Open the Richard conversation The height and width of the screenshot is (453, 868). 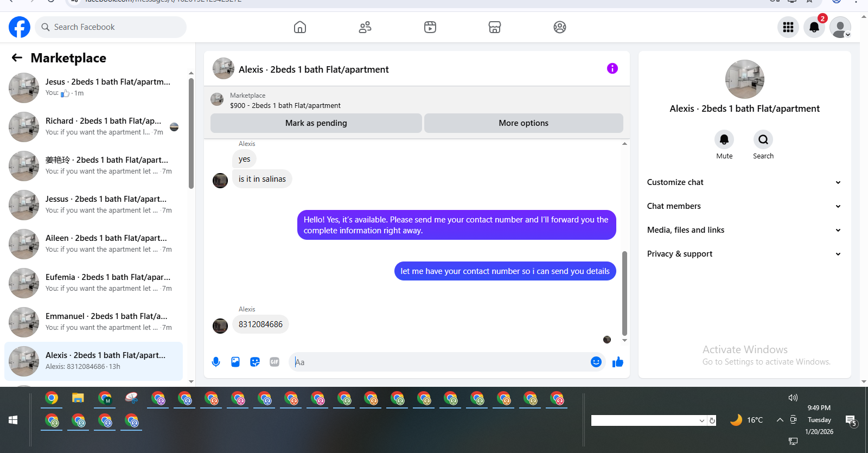click(93, 127)
